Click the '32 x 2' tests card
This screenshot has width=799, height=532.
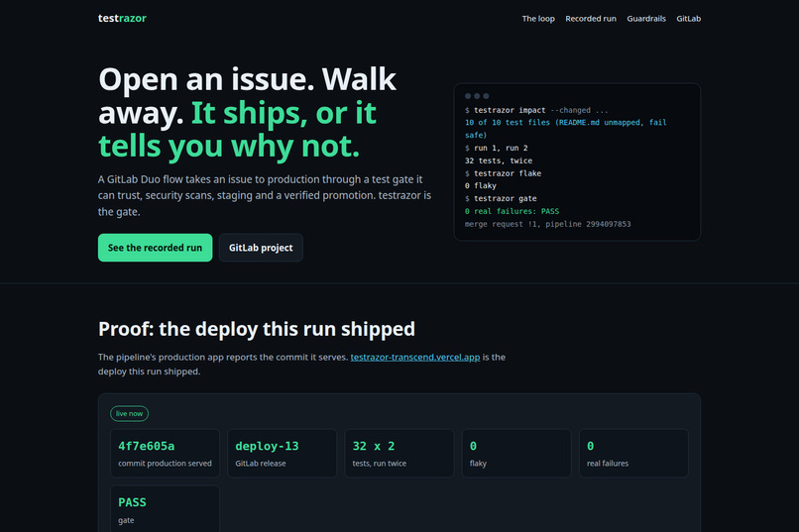tap(399, 453)
